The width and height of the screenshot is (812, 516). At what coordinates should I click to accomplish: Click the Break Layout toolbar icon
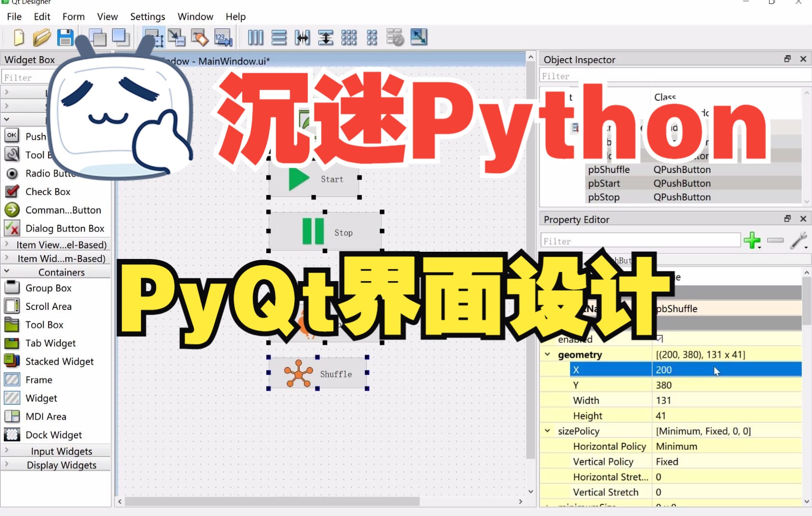point(395,37)
